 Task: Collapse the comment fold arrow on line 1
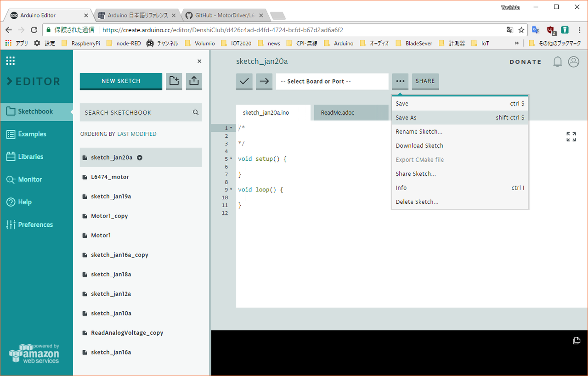point(231,128)
